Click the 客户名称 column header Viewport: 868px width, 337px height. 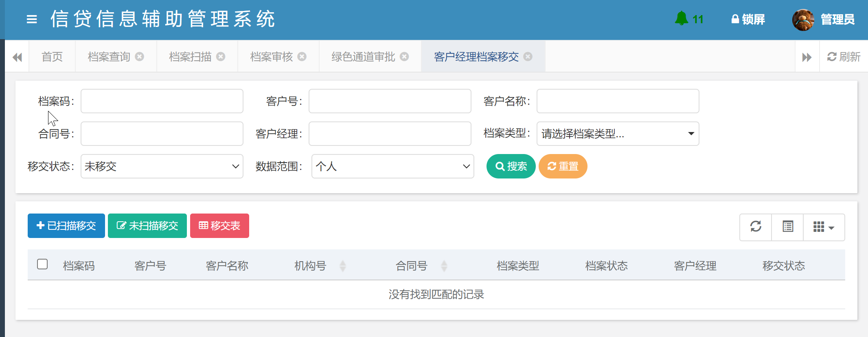click(x=227, y=266)
